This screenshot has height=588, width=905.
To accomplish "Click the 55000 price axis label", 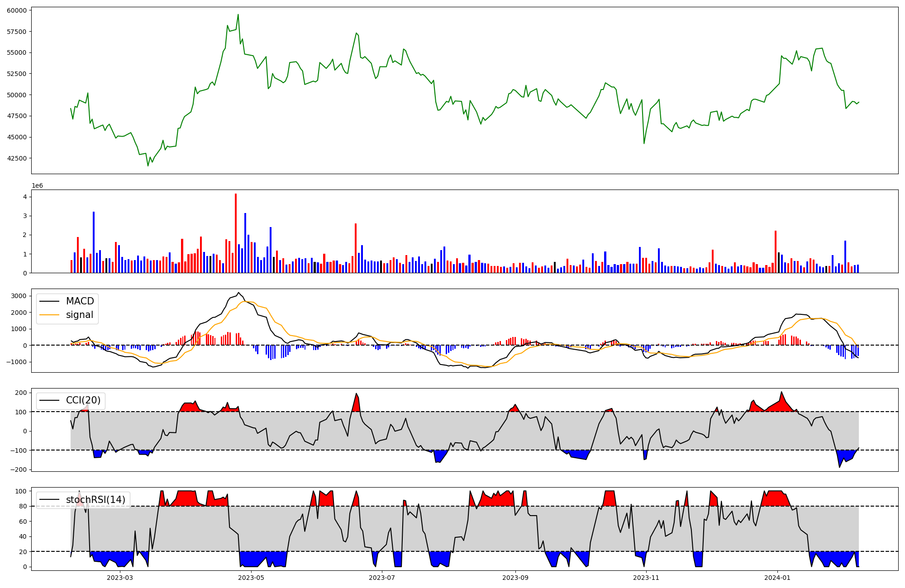I will coord(17,52).
